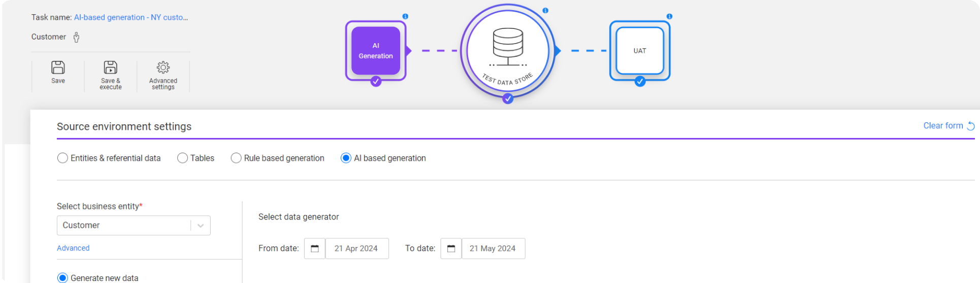The image size is (980, 283).
Task: Click info icon above AI Generation node
Action: tap(405, 16)
